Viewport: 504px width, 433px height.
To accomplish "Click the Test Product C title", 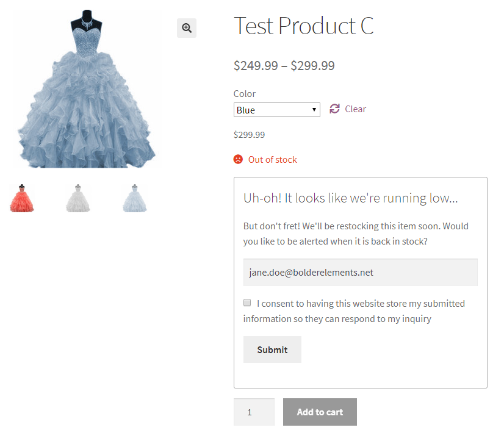I will click(303, 26).
